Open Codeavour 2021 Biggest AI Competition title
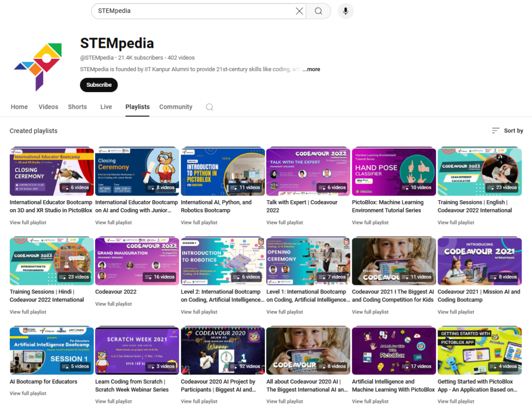Viewport: 532px width, 404px height. coord(393,296)
